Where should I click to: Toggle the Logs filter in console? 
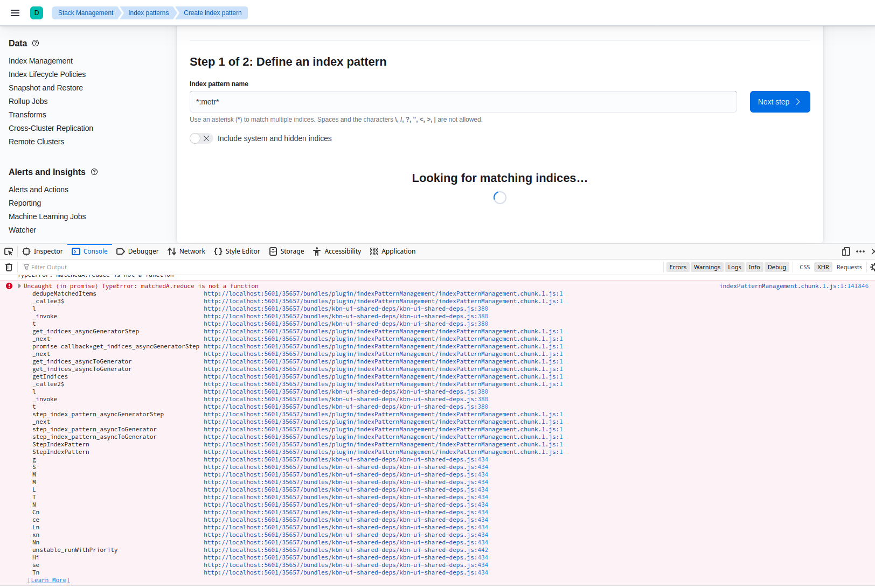(x=734, y=267)
